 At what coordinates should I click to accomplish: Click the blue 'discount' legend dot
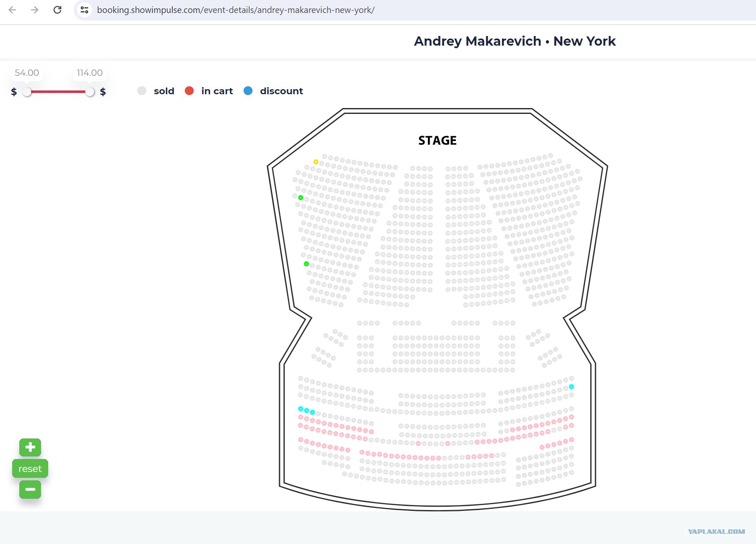(248, 90)
